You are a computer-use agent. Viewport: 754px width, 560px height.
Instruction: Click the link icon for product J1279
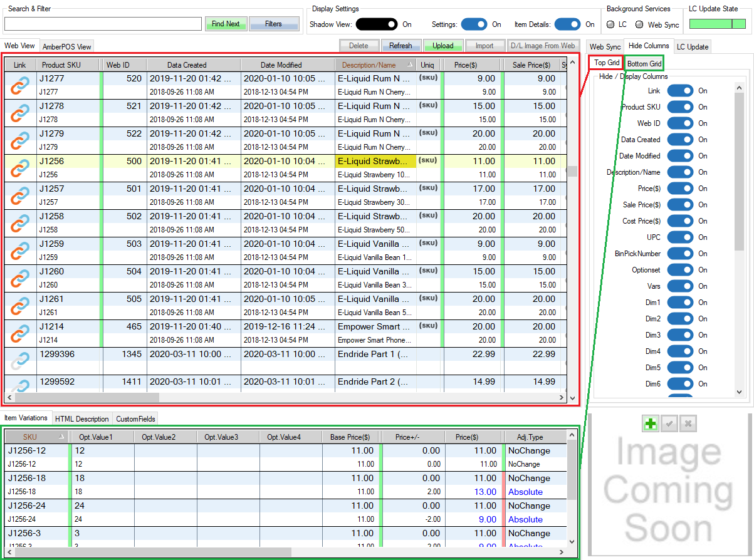21,140
